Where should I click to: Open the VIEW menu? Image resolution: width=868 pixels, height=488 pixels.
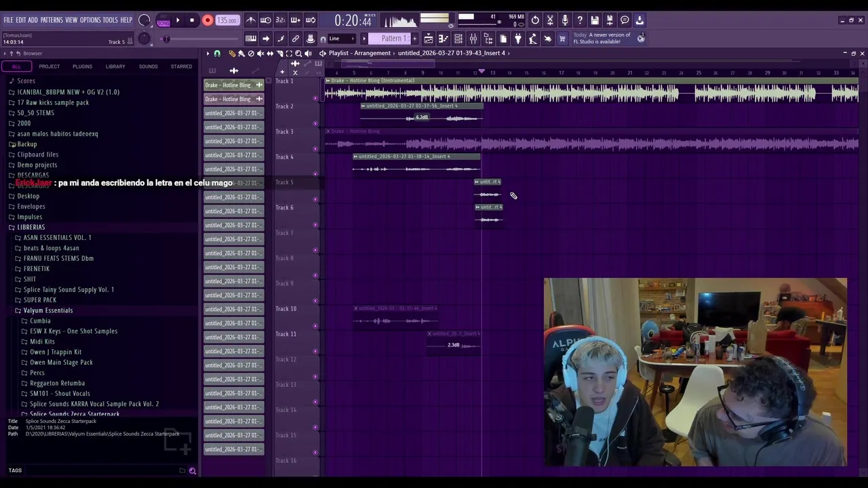tap(71, 20)
